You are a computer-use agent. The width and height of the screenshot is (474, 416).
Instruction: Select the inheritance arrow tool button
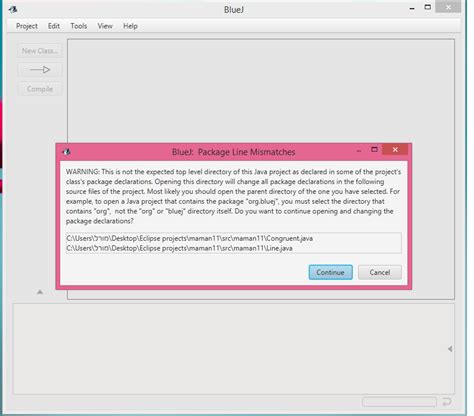click(x=40, y=70)
